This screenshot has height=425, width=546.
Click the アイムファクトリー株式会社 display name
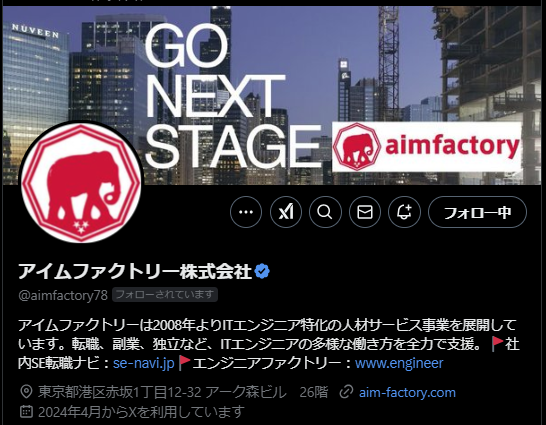point(135,271)
